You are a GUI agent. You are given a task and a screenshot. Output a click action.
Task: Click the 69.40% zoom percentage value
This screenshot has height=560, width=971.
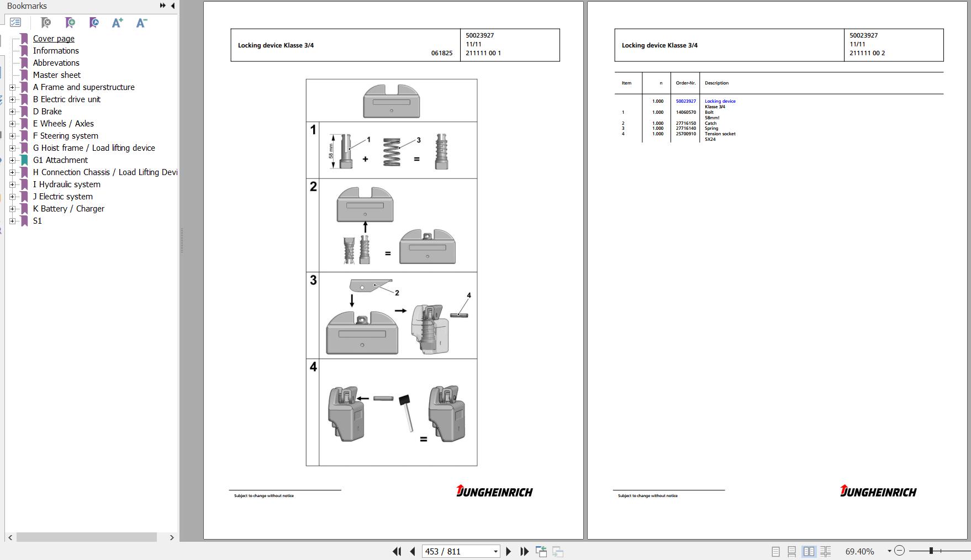click(859, 551)
